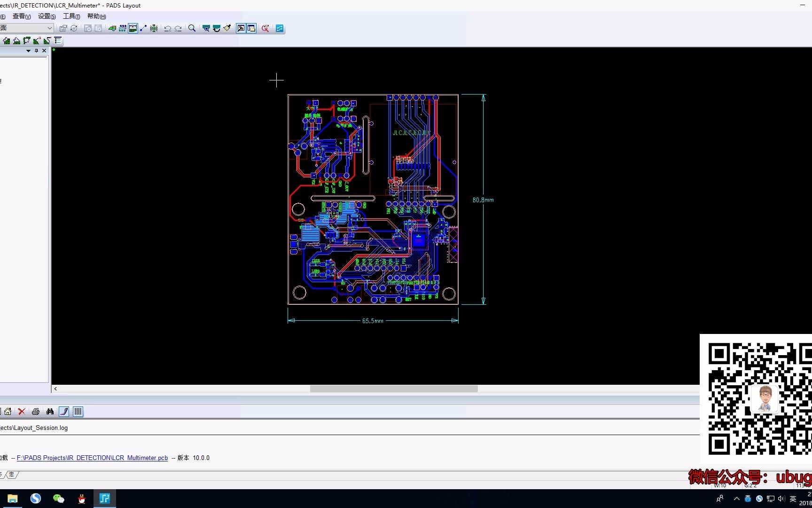Select the Zoom magnifier tool
The height and width of the screenshot is (508, 812).
tap(192, 28)
